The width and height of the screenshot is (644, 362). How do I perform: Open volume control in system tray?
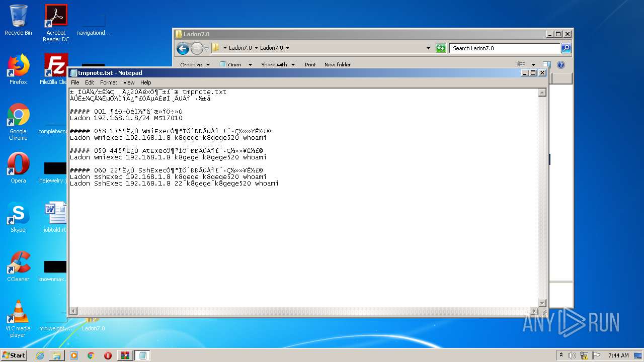[572, 355]
